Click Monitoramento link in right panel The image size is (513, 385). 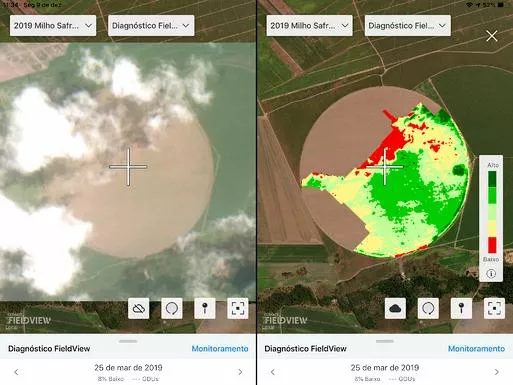476,349
